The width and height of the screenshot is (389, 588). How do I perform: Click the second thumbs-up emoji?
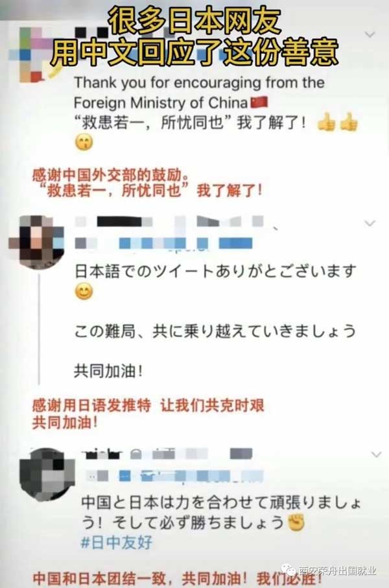tap(349, 123)
